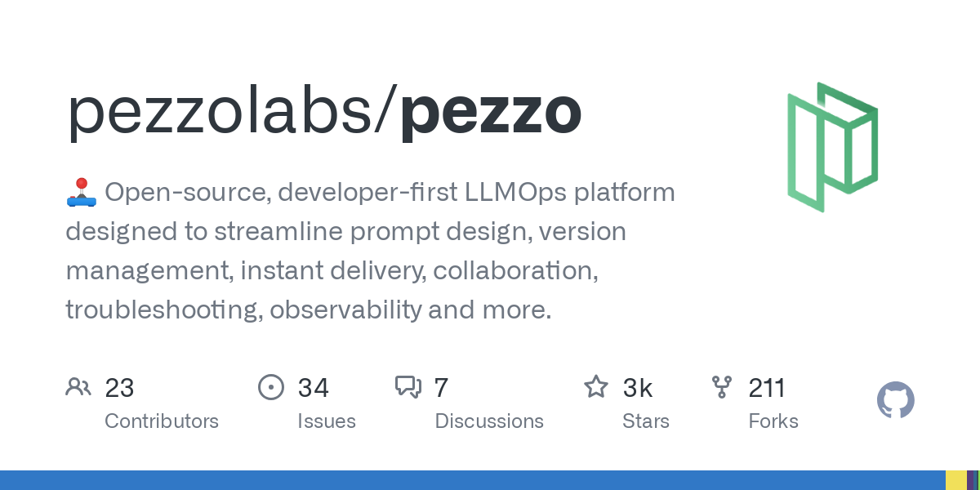The width and height of the screenshot is (980, 490).
Task: Click the Discussions speech bubble icon
Action: tap(408, 386)
